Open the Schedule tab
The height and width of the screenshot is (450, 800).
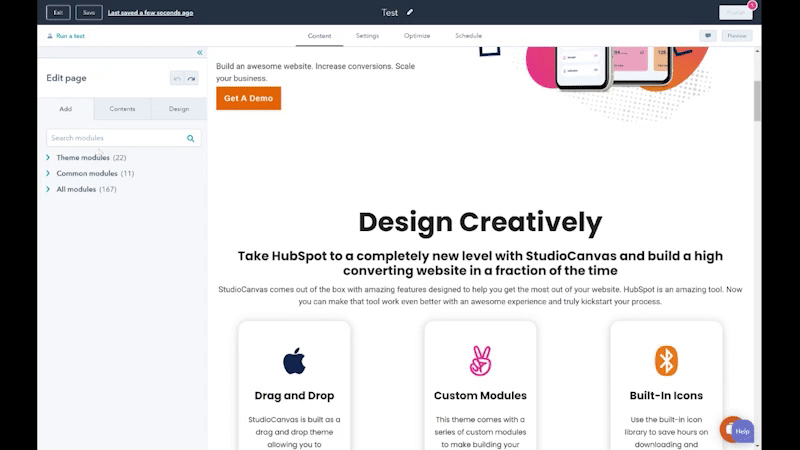tap(468, 36)
